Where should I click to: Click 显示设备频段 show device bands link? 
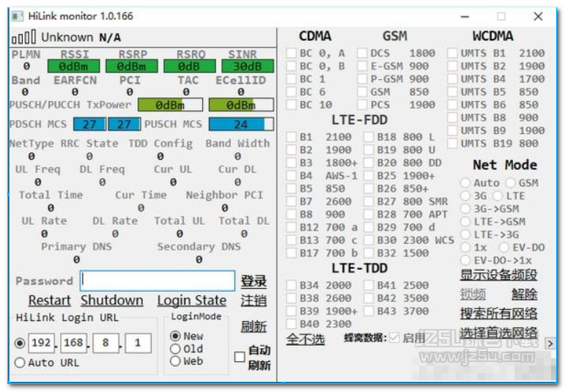click(499, 275)
